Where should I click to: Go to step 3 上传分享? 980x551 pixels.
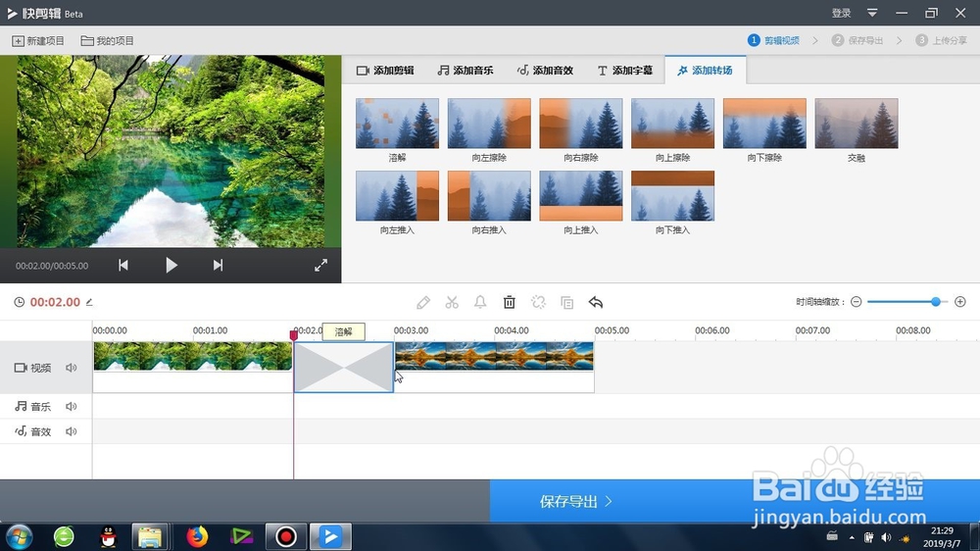(941, 40)
